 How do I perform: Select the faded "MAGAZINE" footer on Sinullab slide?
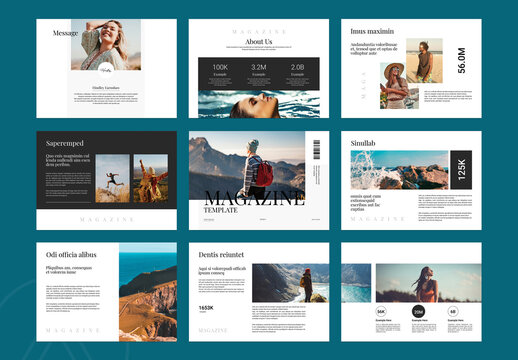pos(378,219)
